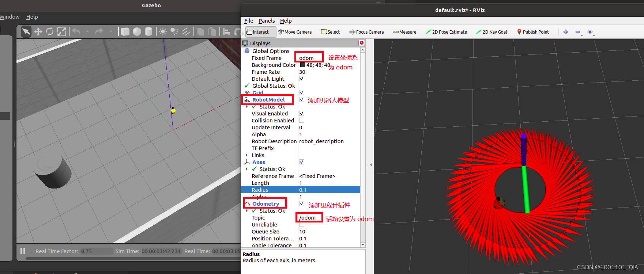Click the minus remove-tool icon
The width and height of the screenshot is (644, 274).
click(578, 32)
